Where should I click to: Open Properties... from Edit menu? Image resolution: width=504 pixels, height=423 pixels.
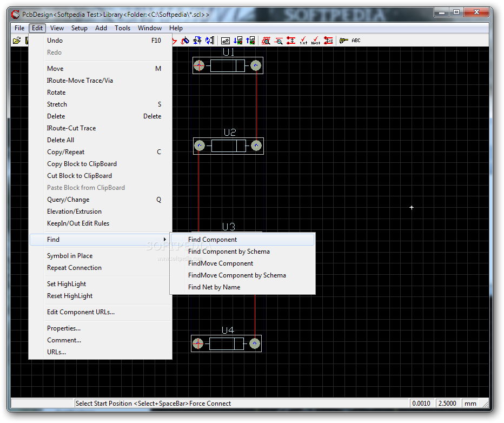pos(101,328)
